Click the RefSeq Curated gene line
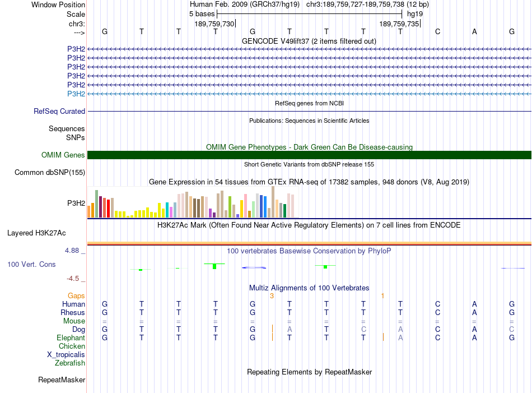Image resolution: width=532 pixels, height=393 pixels. 309,111
